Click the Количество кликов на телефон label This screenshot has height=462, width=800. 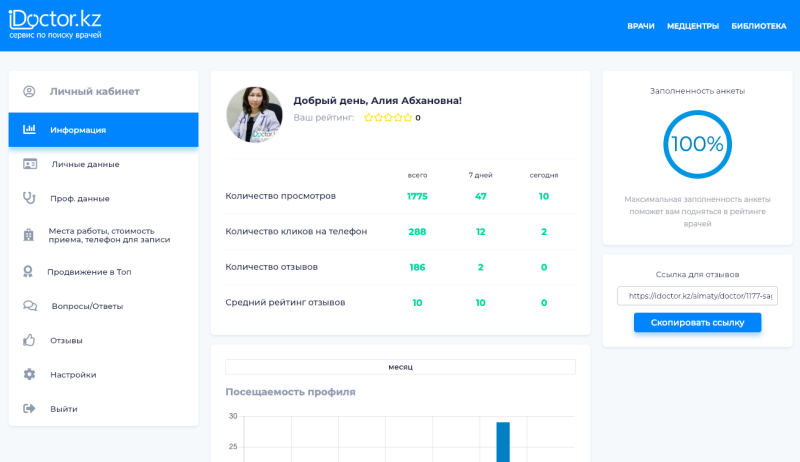(296, 231)
